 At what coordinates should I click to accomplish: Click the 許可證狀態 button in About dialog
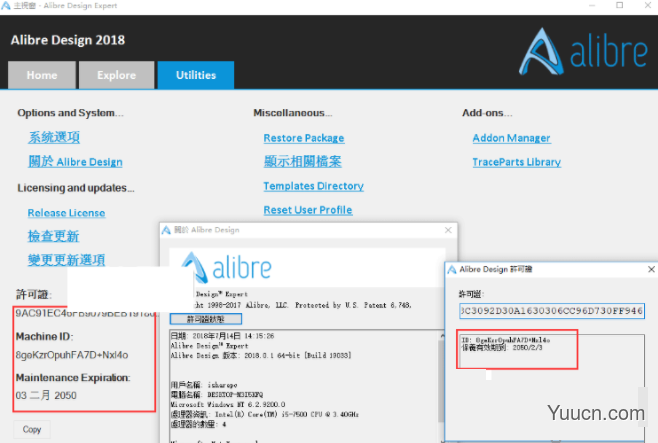point(206,319)
